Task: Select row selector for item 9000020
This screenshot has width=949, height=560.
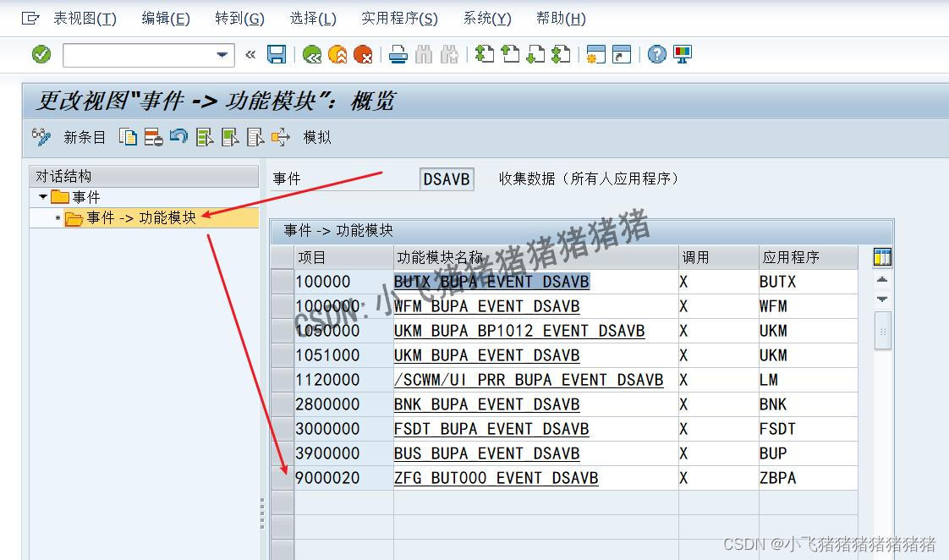Action: point(283,478)
